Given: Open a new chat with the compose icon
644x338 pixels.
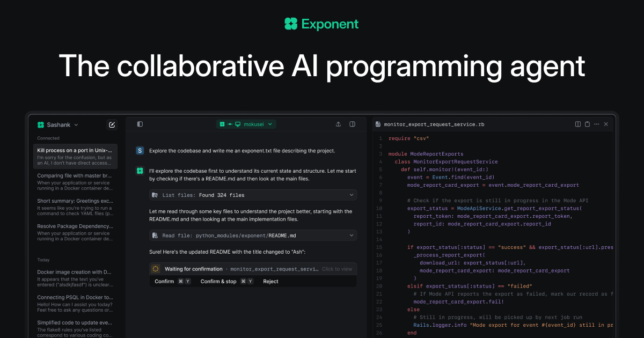Looking at the screenshot, I should (112, 124).
